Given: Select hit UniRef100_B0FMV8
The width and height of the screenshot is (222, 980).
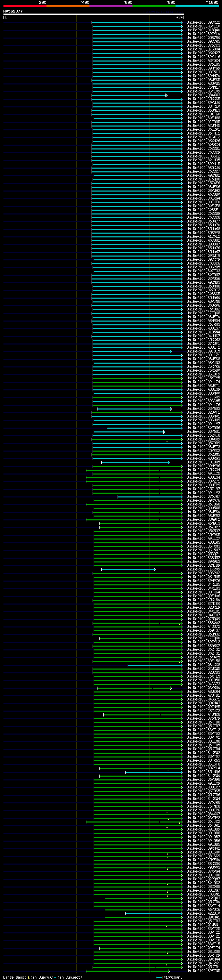Looking at the screenshot, I should [x=203, y=118].
